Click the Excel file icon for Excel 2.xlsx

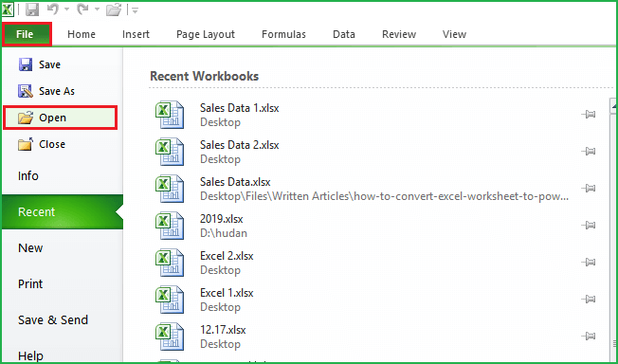170,263
